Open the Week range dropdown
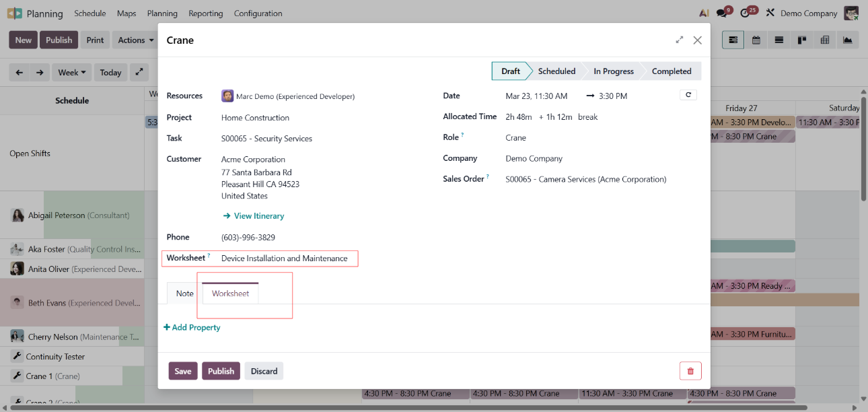868x412 pixels. click(72, 73)
